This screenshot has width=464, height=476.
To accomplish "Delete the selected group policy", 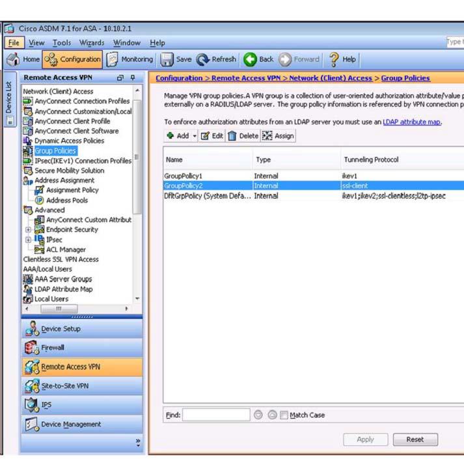I will coord(243,135).
